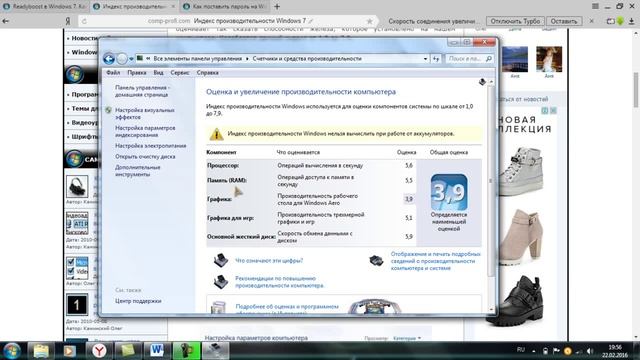The image size is (640, 360).
Task: Click the browser back arrow
Action: (x=6, y=21)
